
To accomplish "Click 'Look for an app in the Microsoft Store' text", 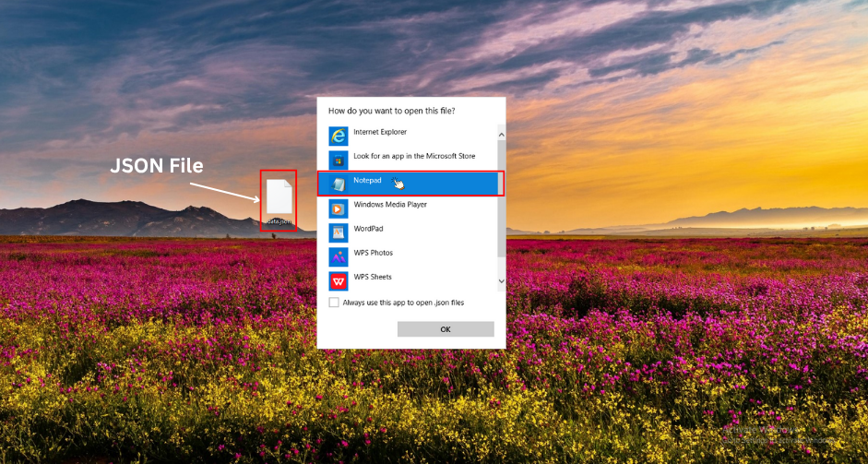I will (x=414, y=156).
